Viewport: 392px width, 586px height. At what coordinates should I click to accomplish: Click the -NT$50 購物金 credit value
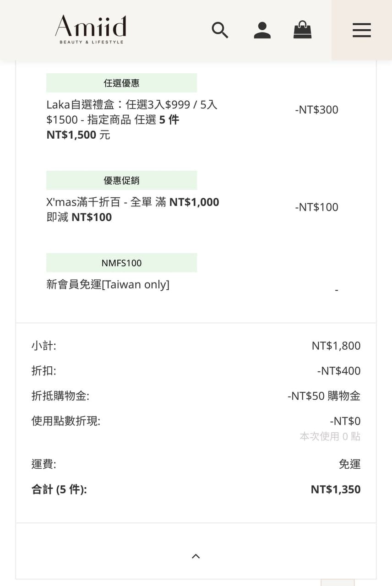[324, 396]
